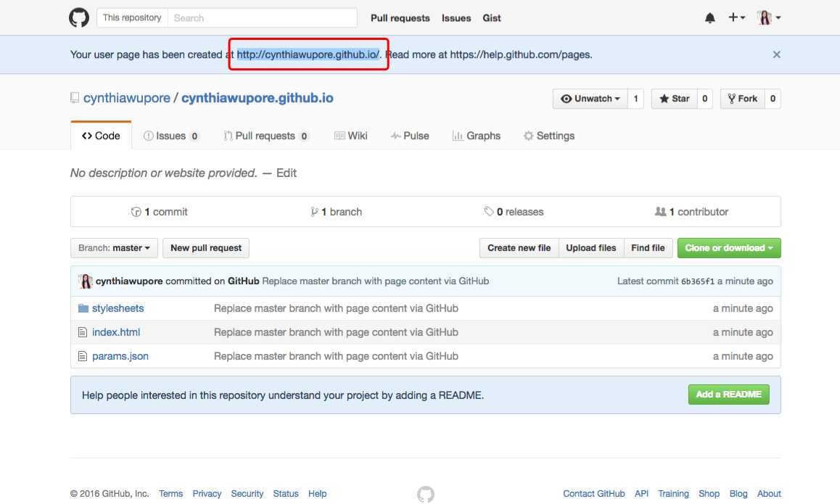Image resolution: width=840 pixels, height=504 pixels.
Task: View the 0 releases page
Action: [514, 212]
